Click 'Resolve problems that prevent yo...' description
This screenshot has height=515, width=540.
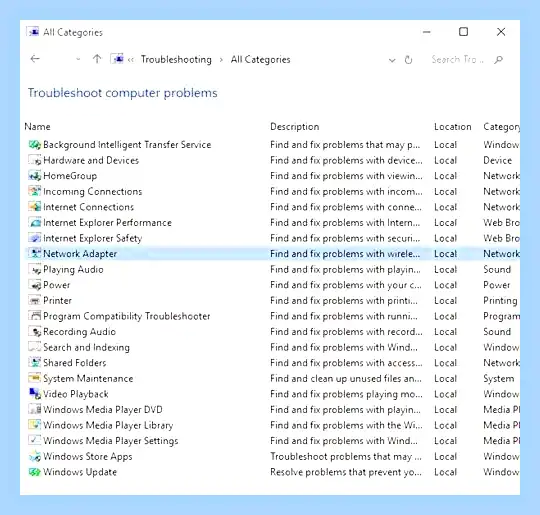346,472
